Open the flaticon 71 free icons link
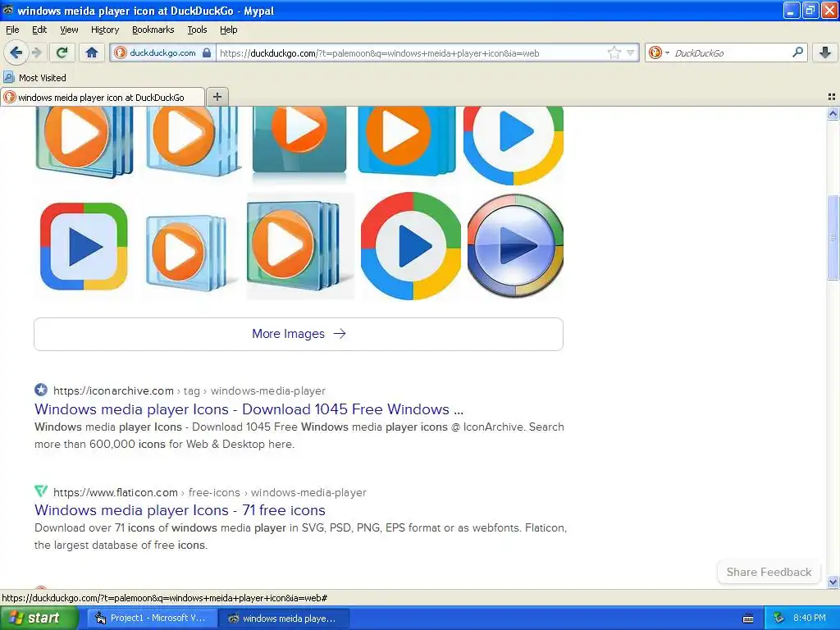This screenshot has width=840, height=630. (180, 510)
